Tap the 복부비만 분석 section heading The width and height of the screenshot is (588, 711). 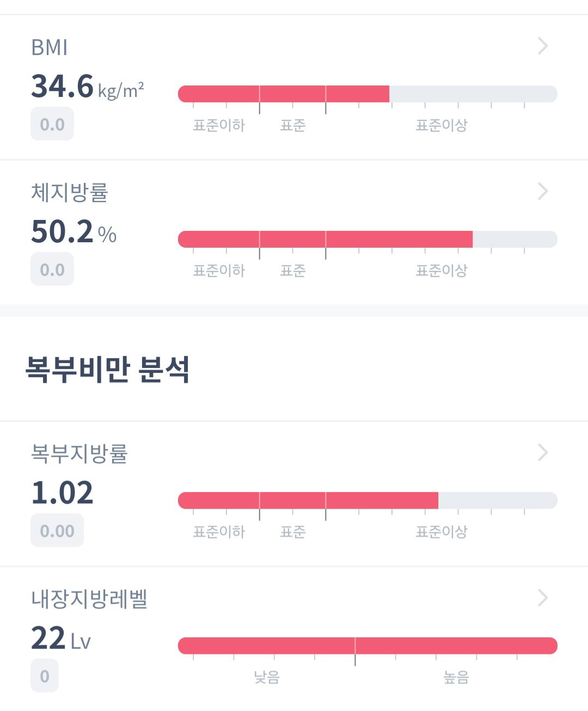point(108,370)
